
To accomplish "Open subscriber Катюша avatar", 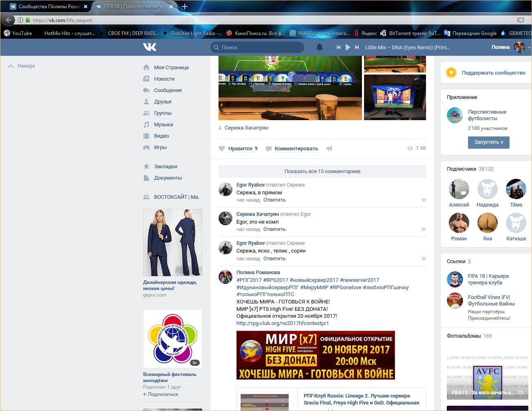I will (x=516, y=223).
